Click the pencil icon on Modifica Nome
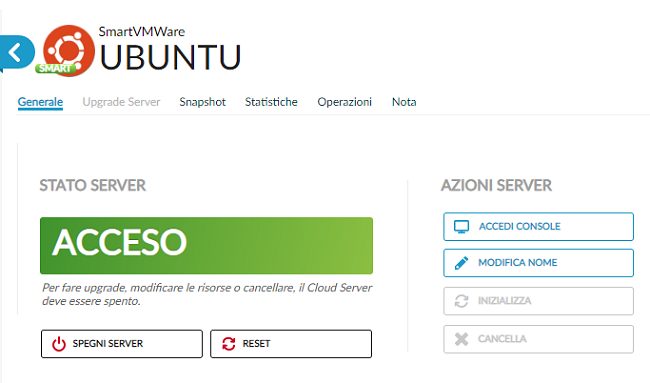Viewport: 650px width, 383px height. 461,263
